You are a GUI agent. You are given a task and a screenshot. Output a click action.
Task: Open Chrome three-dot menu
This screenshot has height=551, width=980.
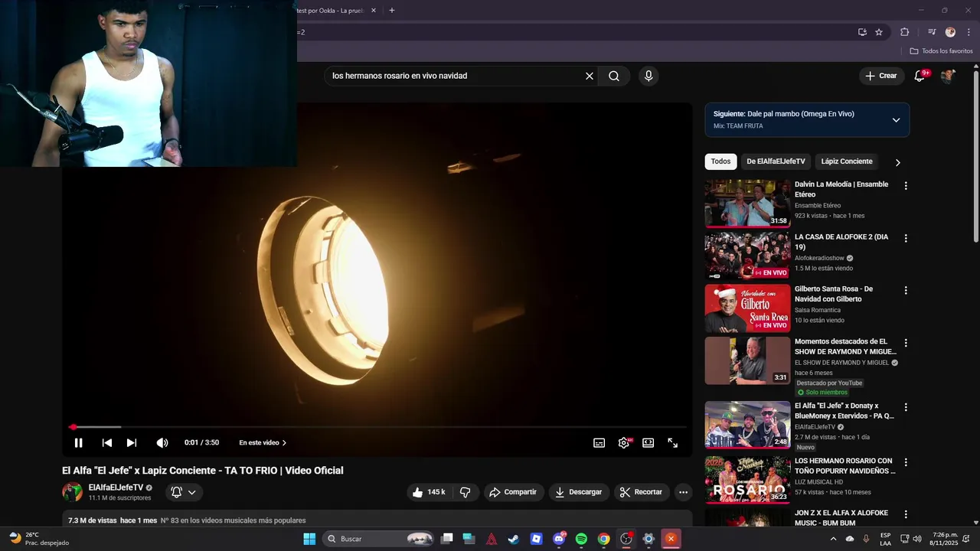coord(969,32)
